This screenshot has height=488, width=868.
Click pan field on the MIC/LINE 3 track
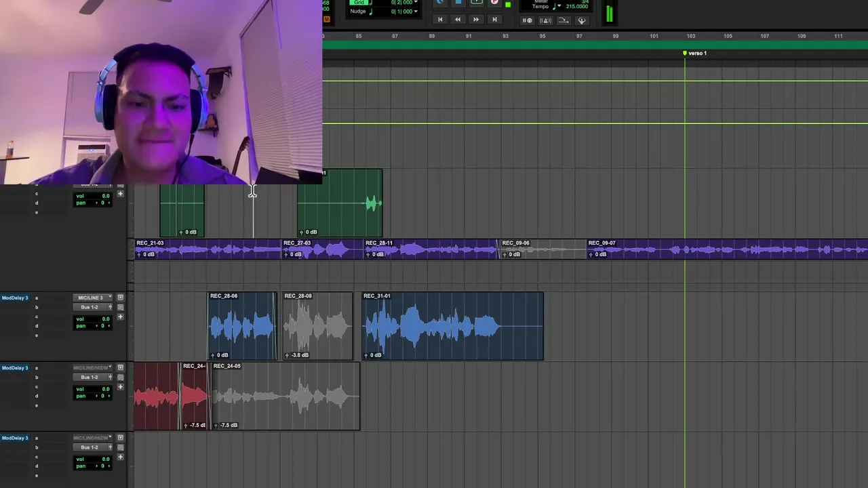[93, 326]
